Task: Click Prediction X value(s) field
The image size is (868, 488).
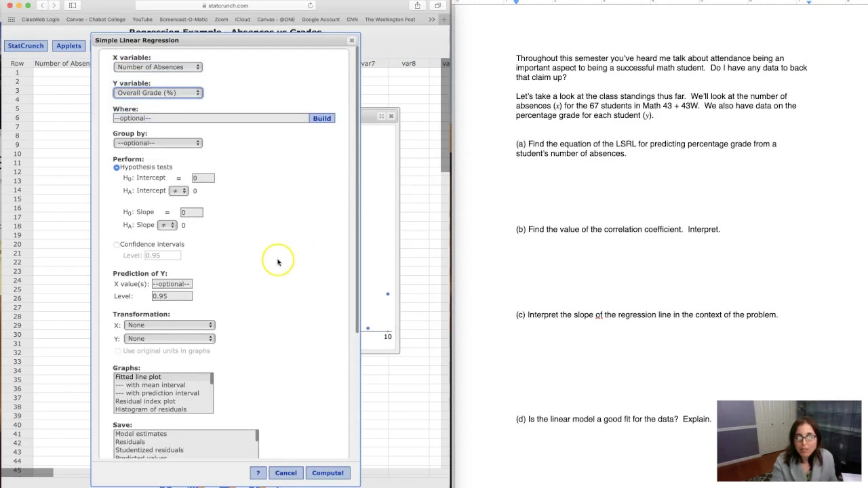Action: pos(172,284)
